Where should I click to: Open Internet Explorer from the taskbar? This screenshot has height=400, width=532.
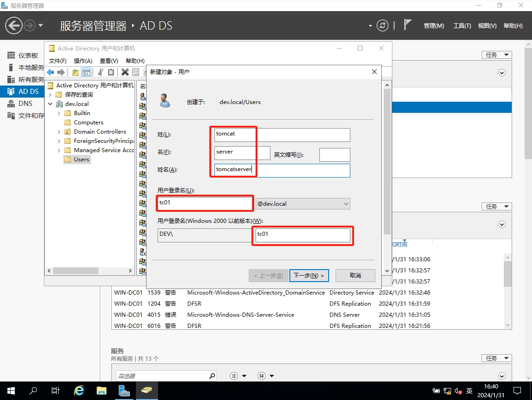pos(79,391)
